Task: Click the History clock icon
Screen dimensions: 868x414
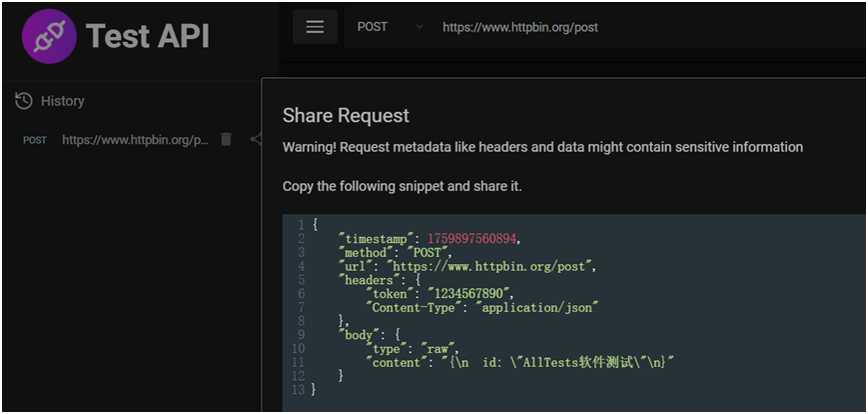Action: pyautogui.click(x=24, y=101)
